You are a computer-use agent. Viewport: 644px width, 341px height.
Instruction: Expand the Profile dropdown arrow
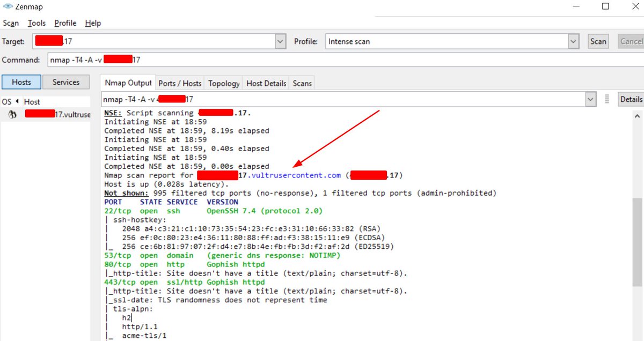574,41
